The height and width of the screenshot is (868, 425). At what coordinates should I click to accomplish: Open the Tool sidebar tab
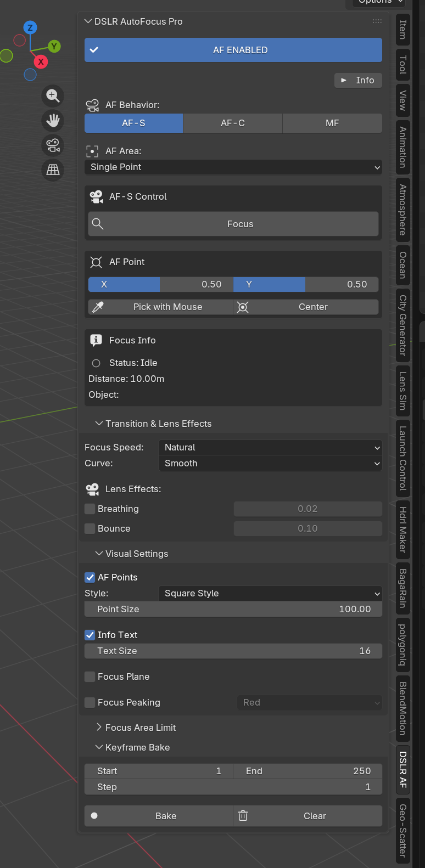(403, 65)
